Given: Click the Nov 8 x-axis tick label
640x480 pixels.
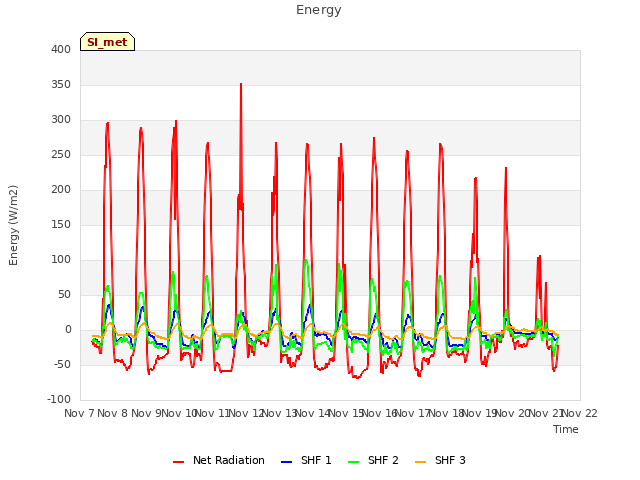Looking at the screenshot, I should [x=113, y=413].
